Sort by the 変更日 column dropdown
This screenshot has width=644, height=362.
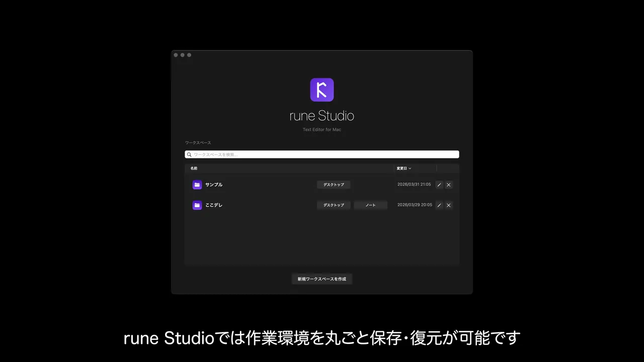[404, 168]
